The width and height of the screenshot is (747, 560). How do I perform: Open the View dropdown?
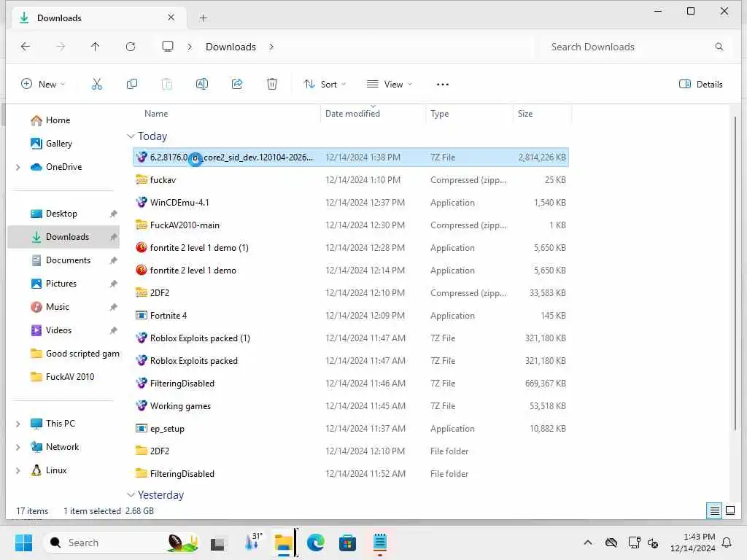(390, 85)
